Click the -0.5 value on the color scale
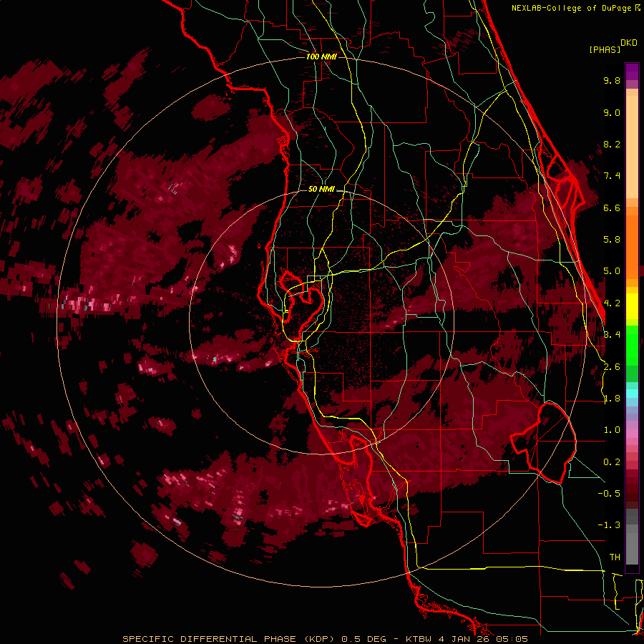Image resolution: width=644 pixels, height=644 pixels. 609,494
